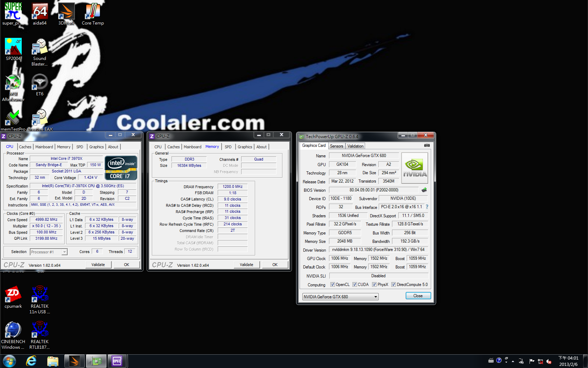Open the super_pi desktop shortcut
Viewport: 588px width, 368px height.
(13, 14)
